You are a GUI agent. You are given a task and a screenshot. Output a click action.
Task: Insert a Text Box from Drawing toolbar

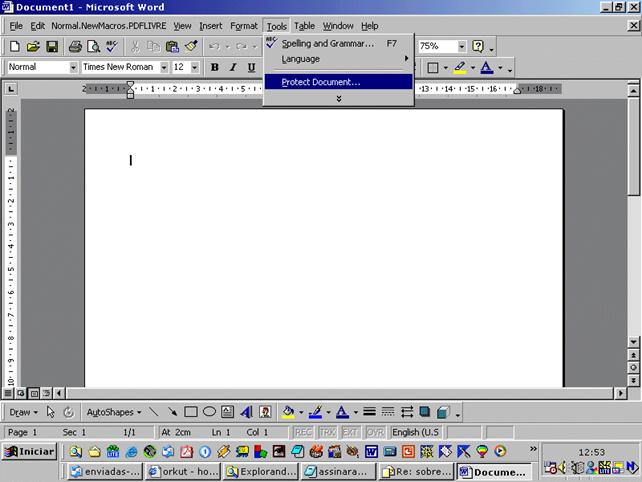pyautogui.click(x=228, y=412)
